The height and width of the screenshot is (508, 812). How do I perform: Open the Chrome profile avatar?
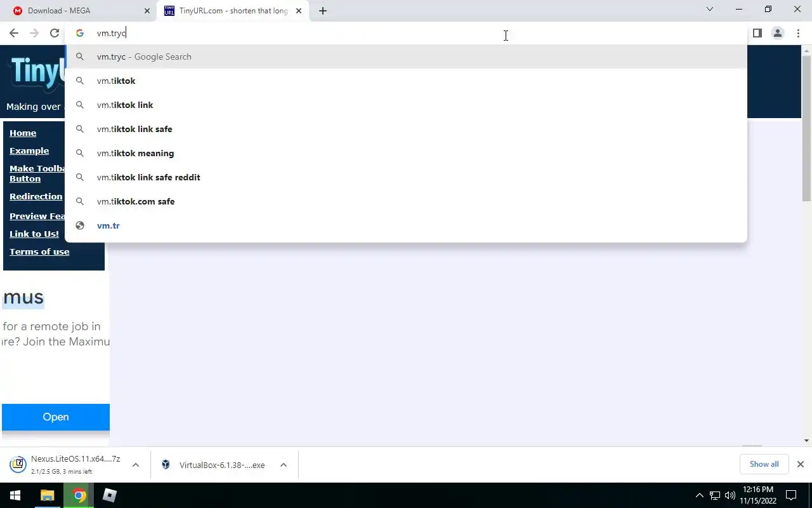pos(778,33)
